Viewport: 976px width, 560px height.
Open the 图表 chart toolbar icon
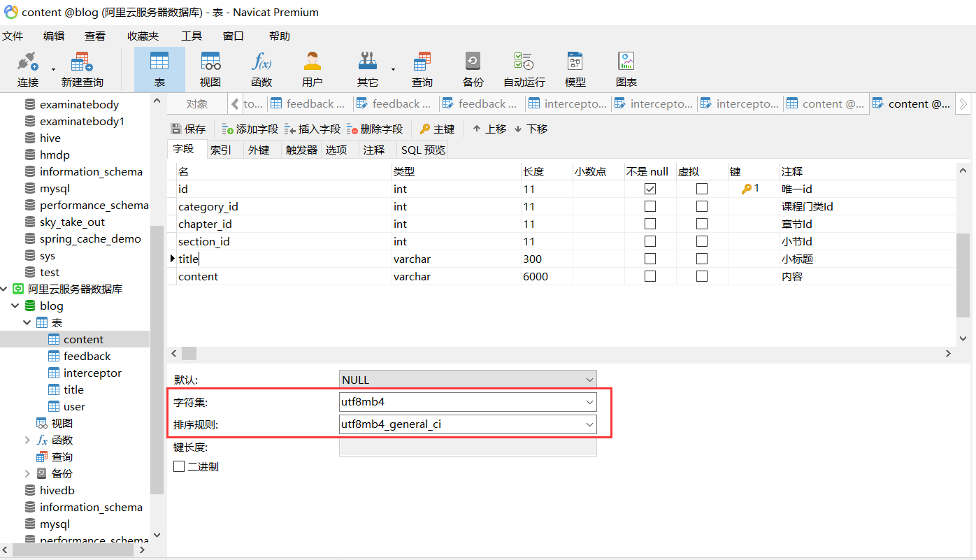tap(626, 69)
